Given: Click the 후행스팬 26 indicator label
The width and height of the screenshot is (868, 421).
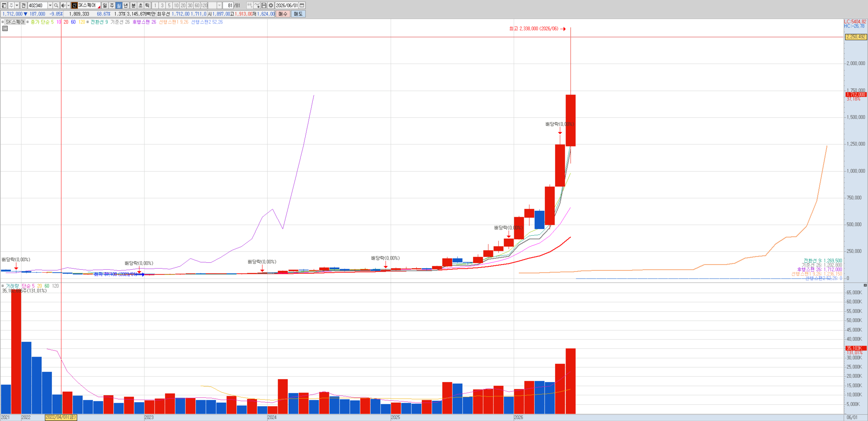Looking at the screenshot, I should (144, 22).
